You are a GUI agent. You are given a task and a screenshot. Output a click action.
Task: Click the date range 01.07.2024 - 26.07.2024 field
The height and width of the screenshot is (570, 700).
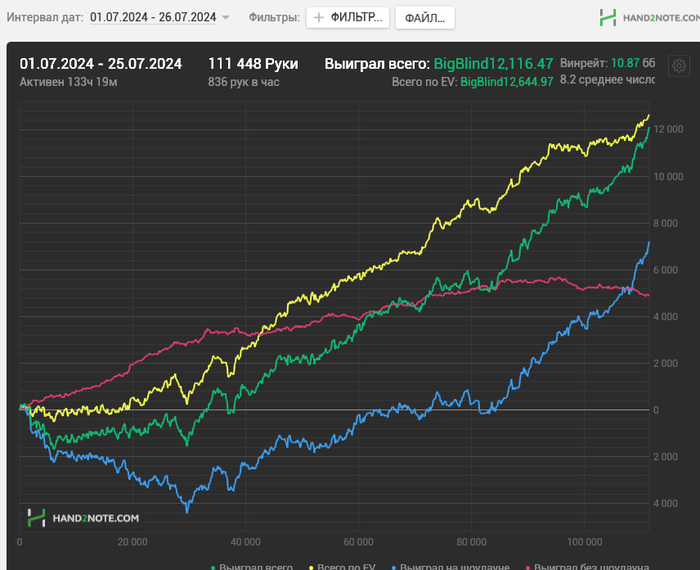153,17
